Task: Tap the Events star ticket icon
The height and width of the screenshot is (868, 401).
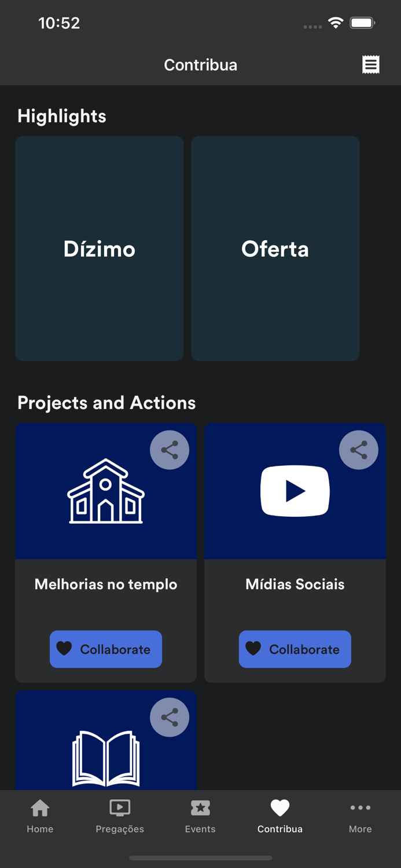Action: 200,808
